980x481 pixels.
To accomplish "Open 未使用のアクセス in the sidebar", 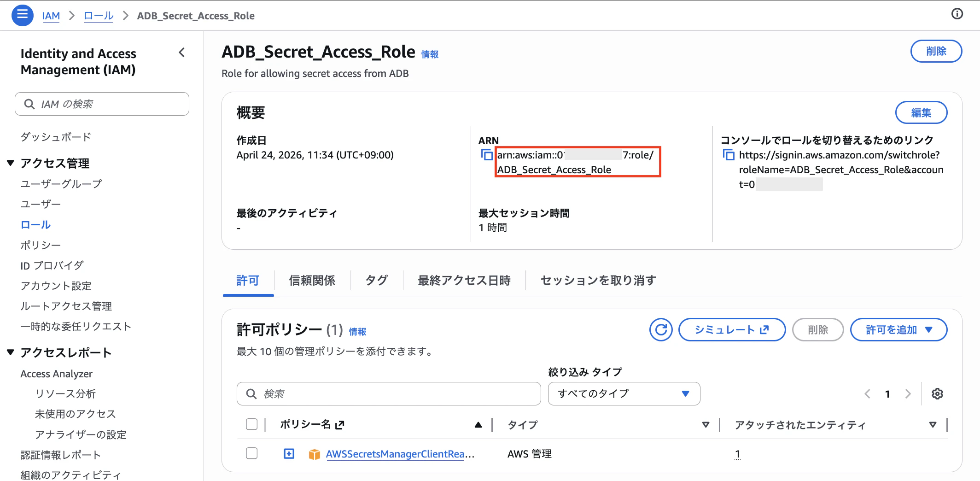I will click(76, 414).
